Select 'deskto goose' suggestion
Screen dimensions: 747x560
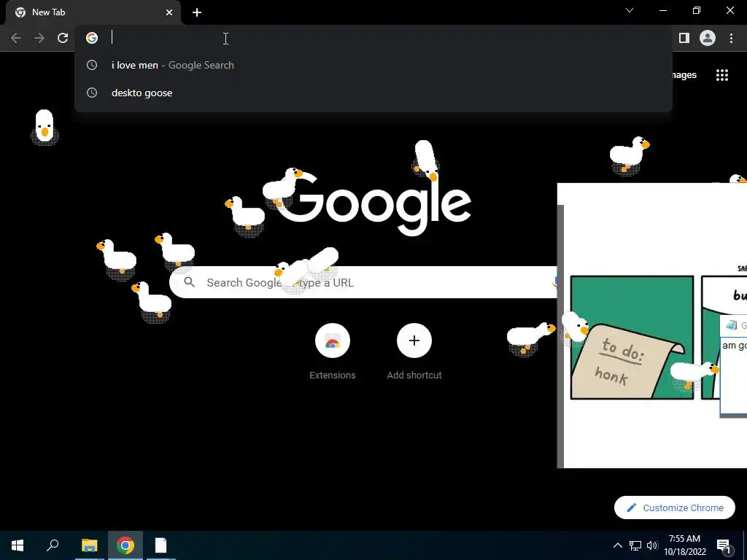click(373, 93)
